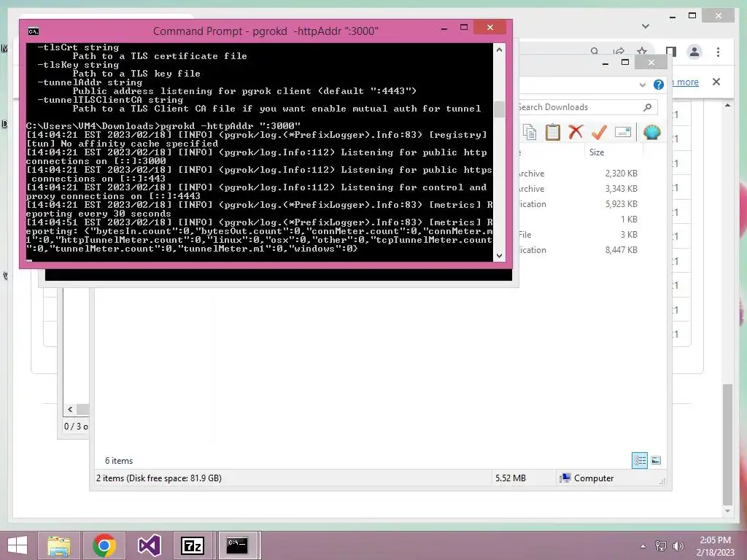Switch Explorer to large icons view
Viewport: 747px width, 560px height.
click(x=656, y=460)
